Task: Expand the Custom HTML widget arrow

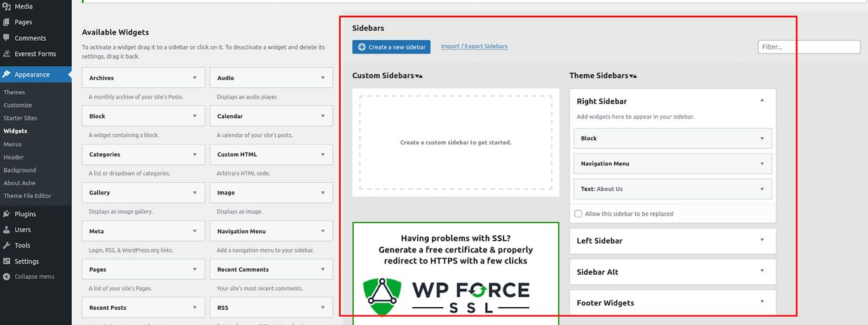Action: [x=322, y=155]
